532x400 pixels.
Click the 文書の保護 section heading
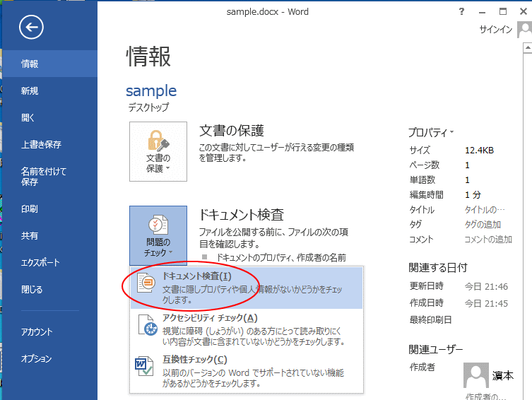click(232, 131)
